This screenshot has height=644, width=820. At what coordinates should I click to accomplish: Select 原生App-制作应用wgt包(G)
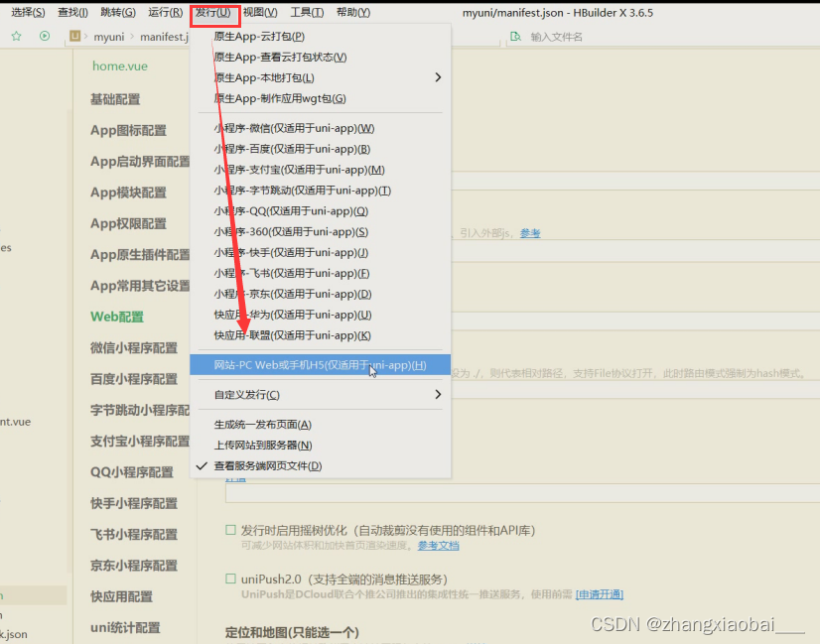tap(320, 98)
